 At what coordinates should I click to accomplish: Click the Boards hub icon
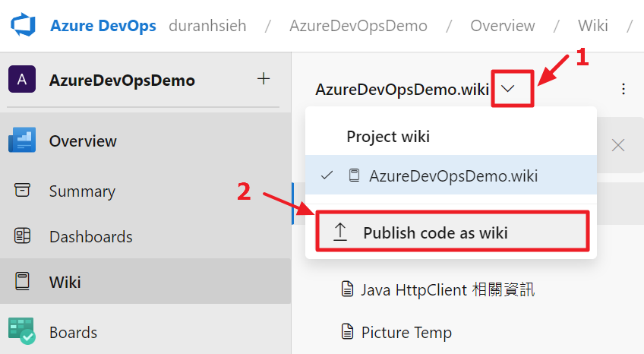tap(22, 330)
